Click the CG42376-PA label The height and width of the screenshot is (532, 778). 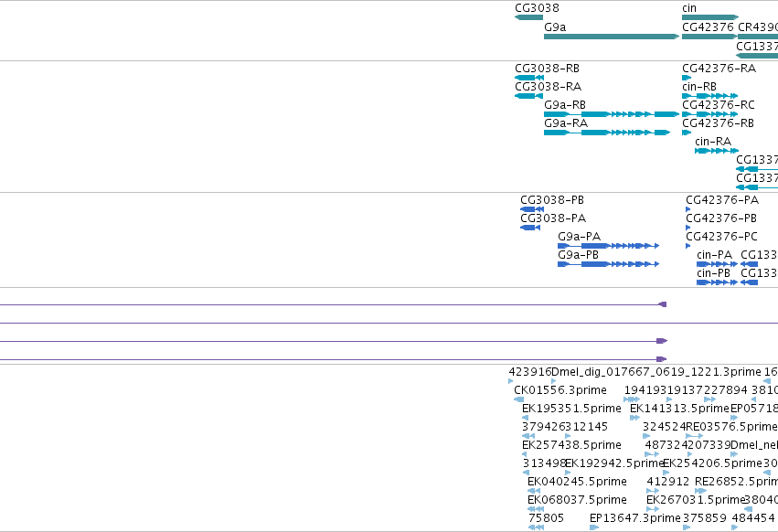click(x=722, y=200)
